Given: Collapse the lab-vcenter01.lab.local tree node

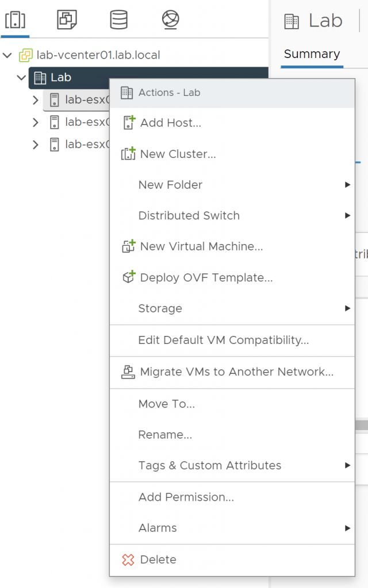Looking at the screenshot, I should tap(7, 56).
